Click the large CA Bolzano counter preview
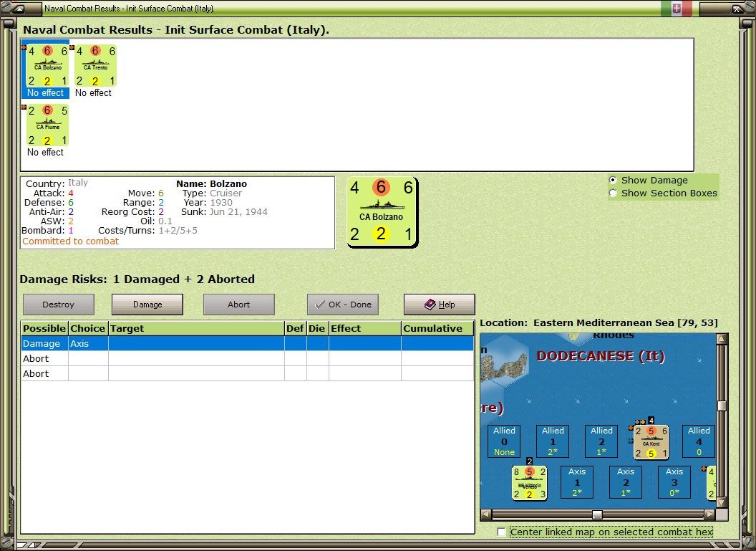This screenshot has height=551, width=756. (x=382, y=212)
